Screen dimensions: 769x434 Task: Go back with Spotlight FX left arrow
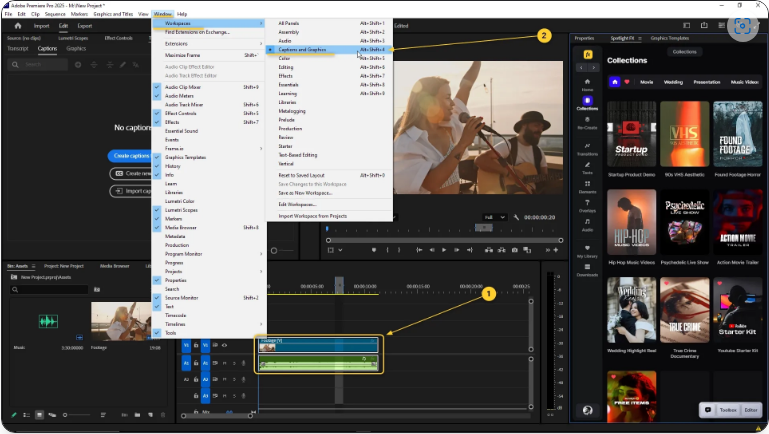click(x=581, y=68)
